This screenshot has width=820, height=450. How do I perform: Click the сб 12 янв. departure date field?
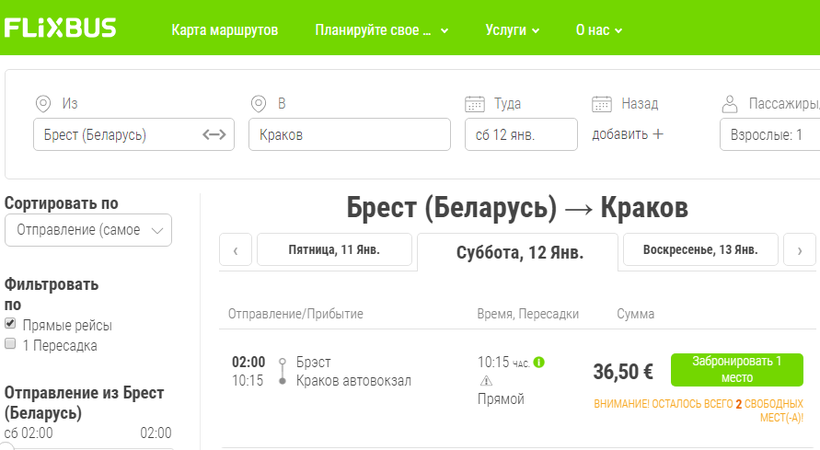click(x=520, y=135)
